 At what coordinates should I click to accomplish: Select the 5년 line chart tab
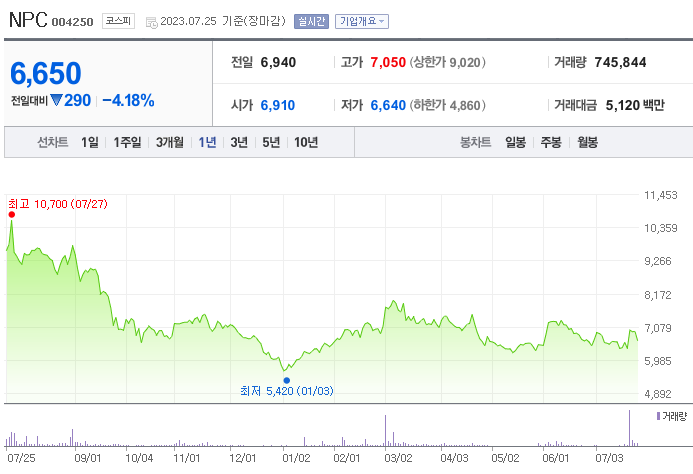pyautogui.click(x=271, y=142)
